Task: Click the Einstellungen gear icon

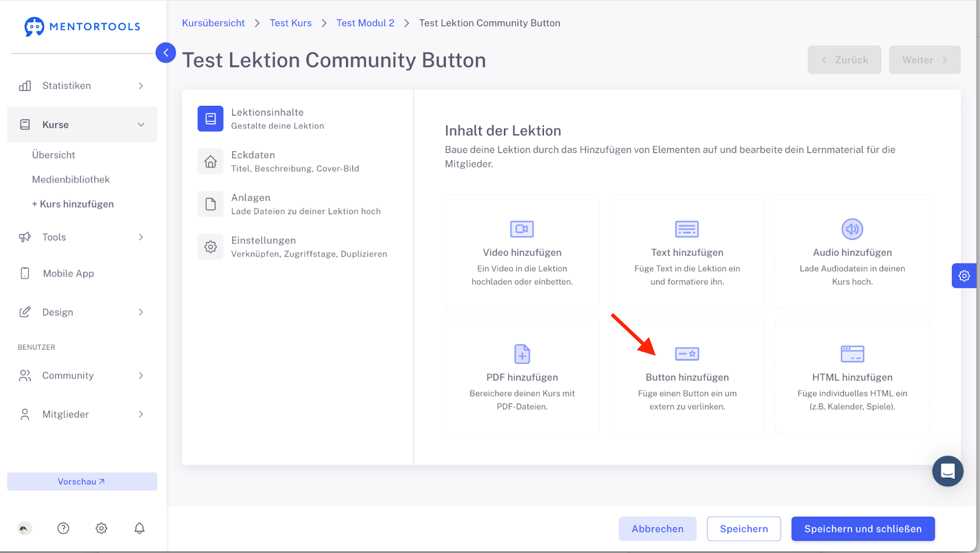Action: (x=210, y=247)
